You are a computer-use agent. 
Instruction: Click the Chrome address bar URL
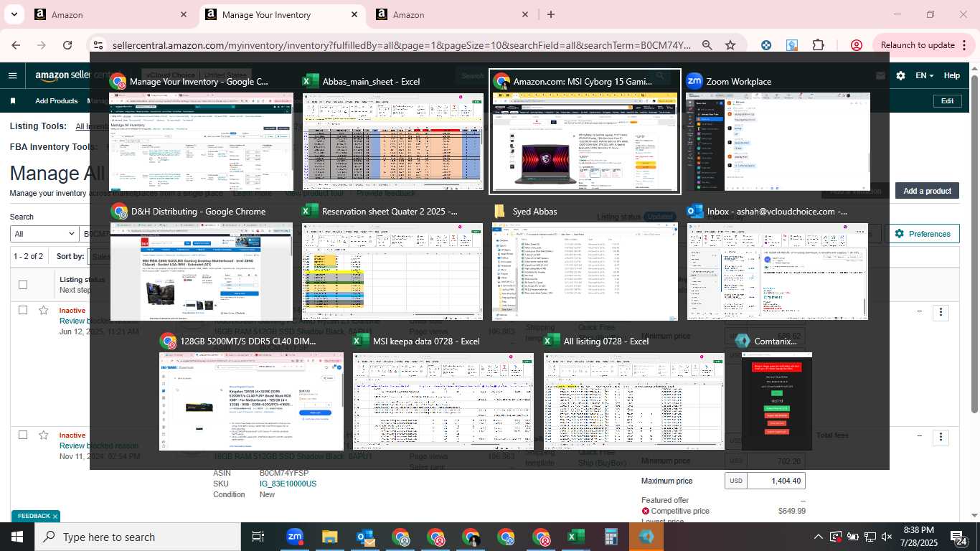pyautogui.click(x=402, y=45)
